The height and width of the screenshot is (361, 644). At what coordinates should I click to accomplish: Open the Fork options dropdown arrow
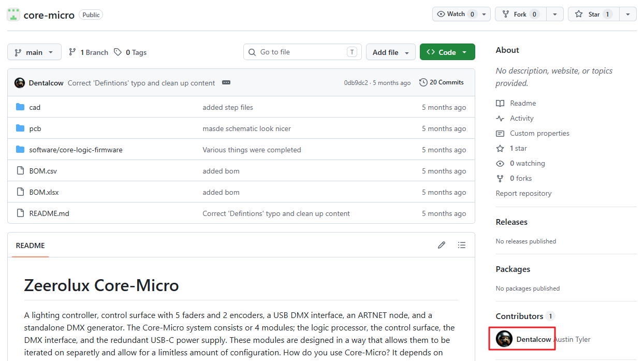point(555,15)
